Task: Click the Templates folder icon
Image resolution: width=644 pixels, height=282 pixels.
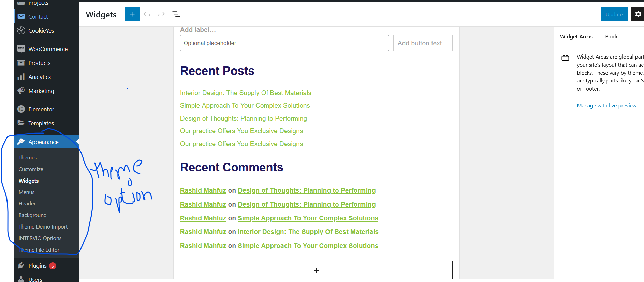Action: pos(21,123)
